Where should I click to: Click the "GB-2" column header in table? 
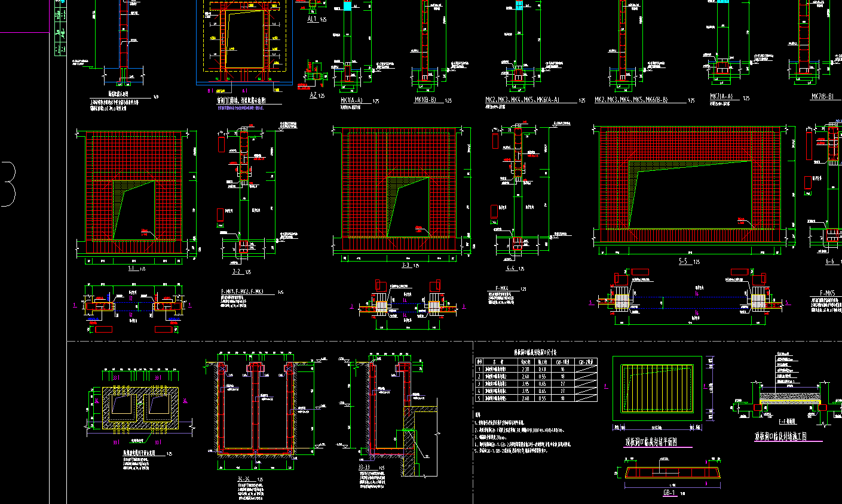[586, 362]
